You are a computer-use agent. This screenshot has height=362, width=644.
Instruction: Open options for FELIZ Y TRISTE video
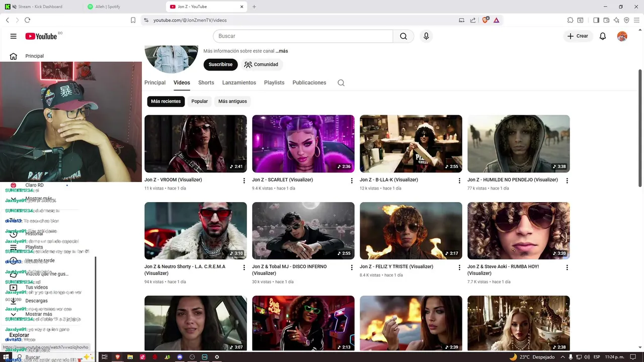tap(459, 267)
